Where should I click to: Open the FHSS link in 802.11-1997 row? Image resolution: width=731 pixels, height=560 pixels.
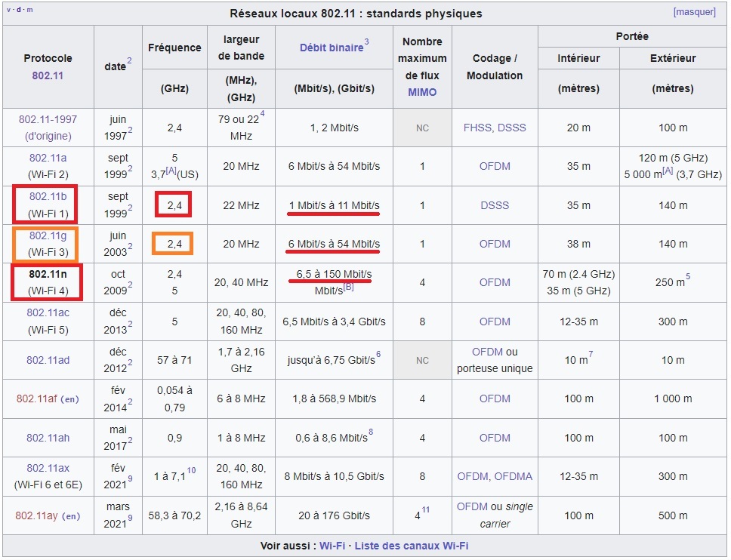click(478, 128)
